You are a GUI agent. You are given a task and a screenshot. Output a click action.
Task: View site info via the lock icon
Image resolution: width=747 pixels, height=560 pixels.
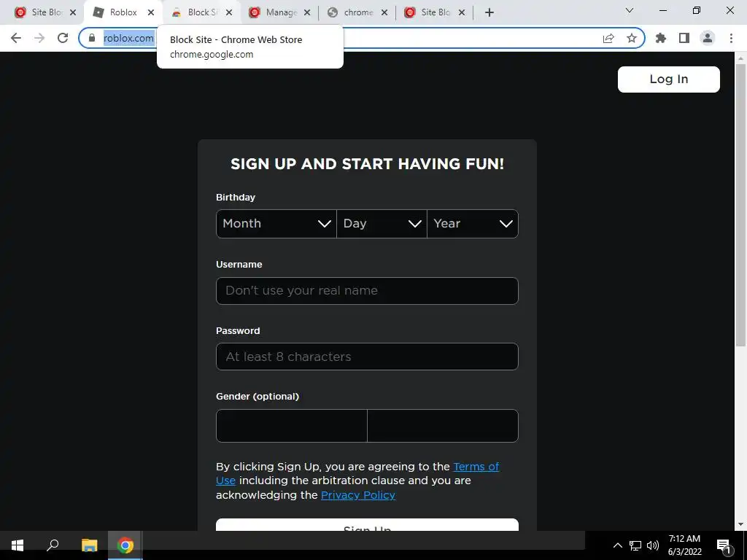[x=92, y=38]
